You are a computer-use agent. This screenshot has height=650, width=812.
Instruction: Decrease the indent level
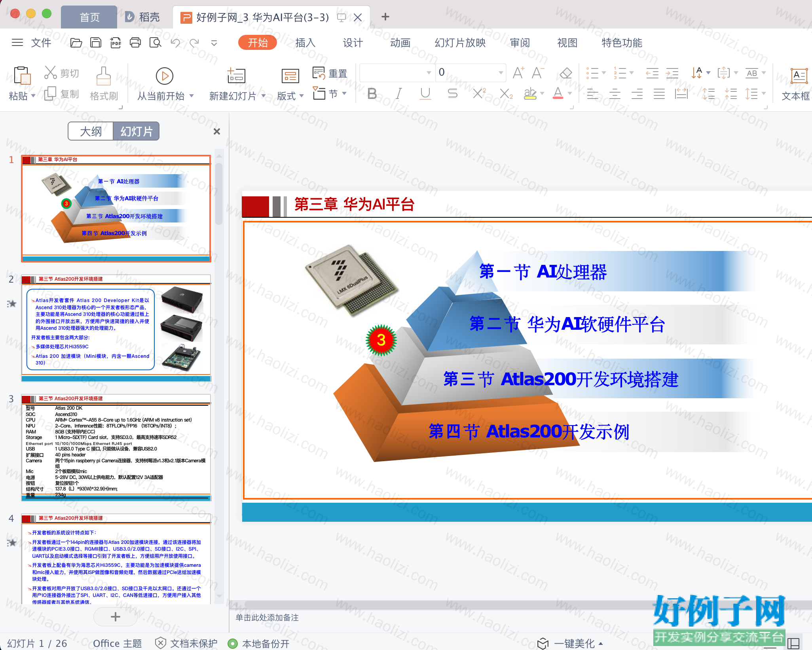(652, 73)
